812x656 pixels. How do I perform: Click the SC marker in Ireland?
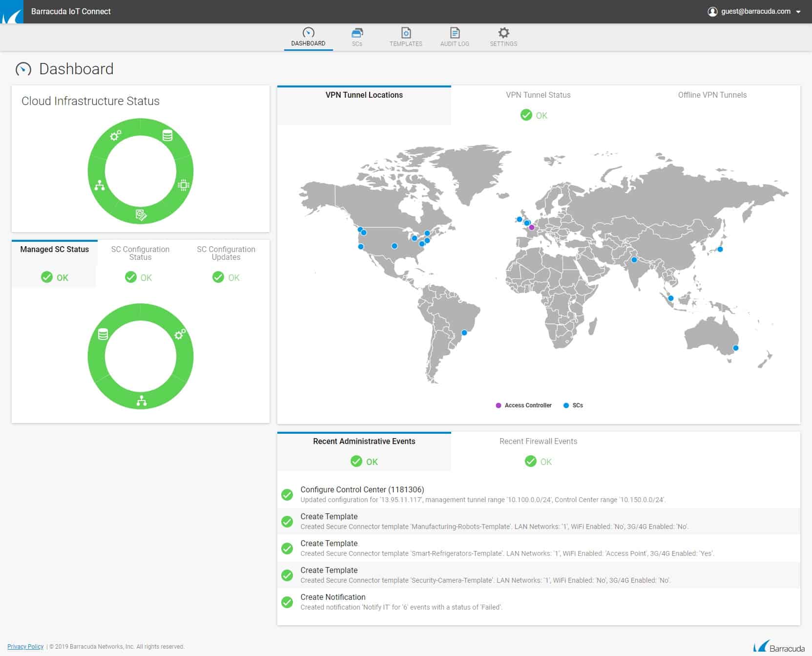point(519,219)
